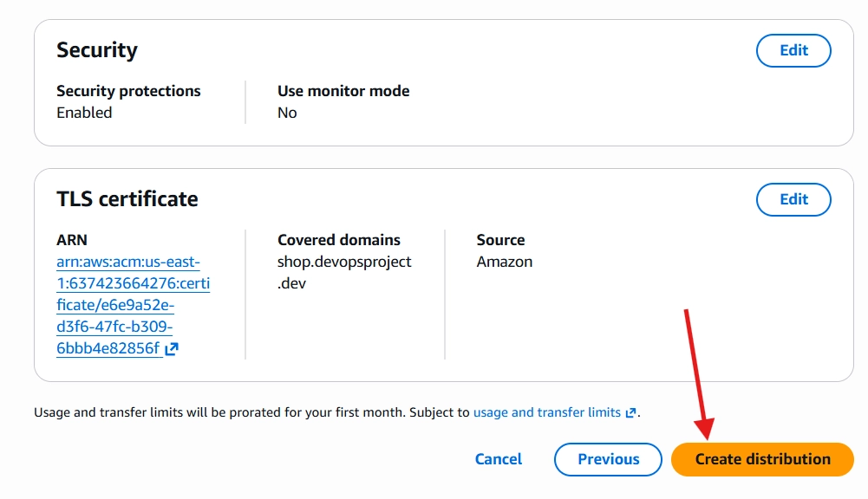Go back with the Previous button
The image size is (868, 499).
(608, 459)
